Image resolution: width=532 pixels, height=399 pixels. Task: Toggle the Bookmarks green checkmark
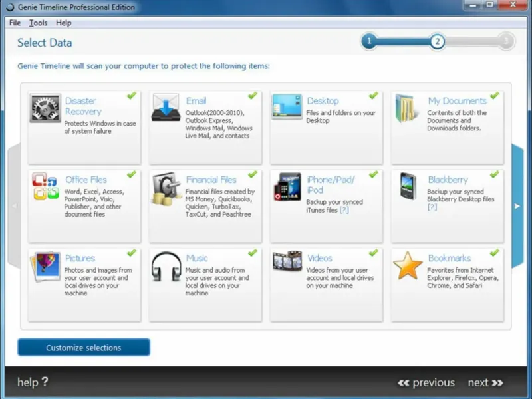tap(495, 253)
